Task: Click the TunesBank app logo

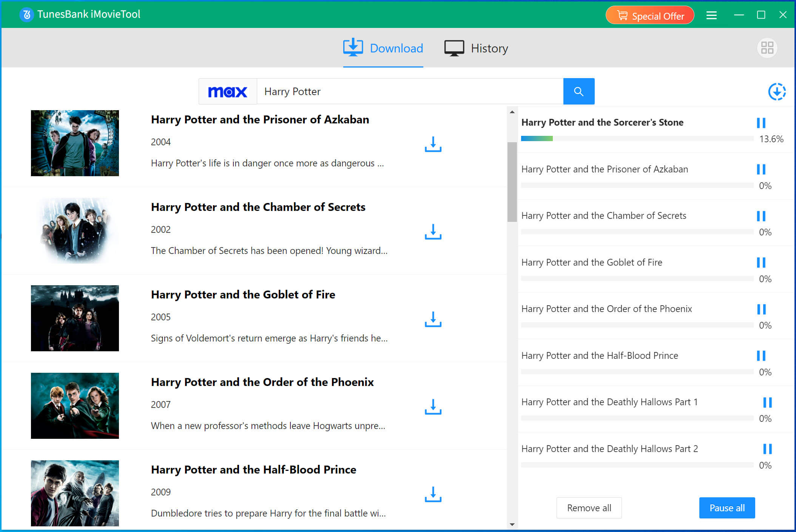Action: pos(26,14)
